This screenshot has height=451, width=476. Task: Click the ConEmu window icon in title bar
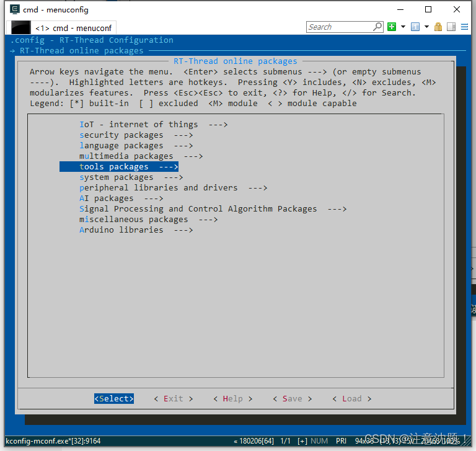click(x=15, y=9)
